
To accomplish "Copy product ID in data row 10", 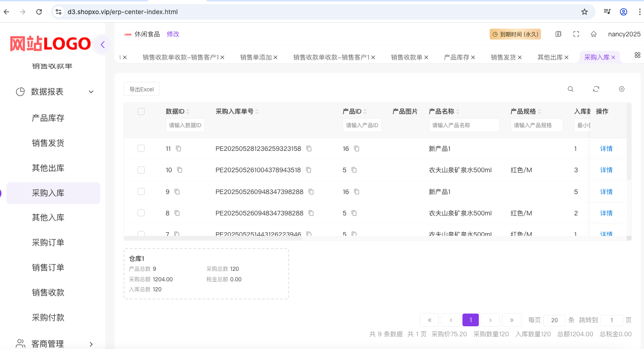I will tap(354, 170).
